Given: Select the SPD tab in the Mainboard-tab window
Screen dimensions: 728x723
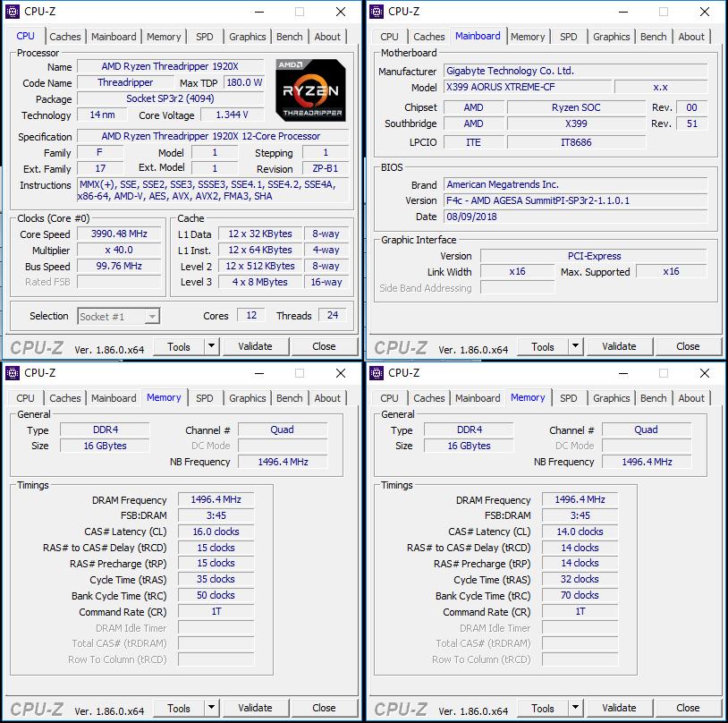Looking at the screenshot, I should [x=569, y=37].
